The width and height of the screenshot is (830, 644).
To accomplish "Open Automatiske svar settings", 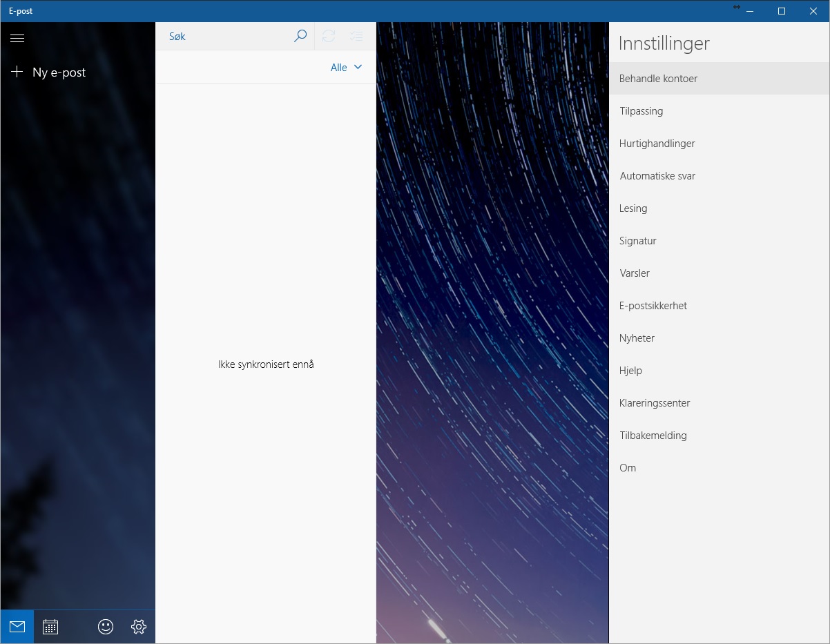I will pos(719,176).
